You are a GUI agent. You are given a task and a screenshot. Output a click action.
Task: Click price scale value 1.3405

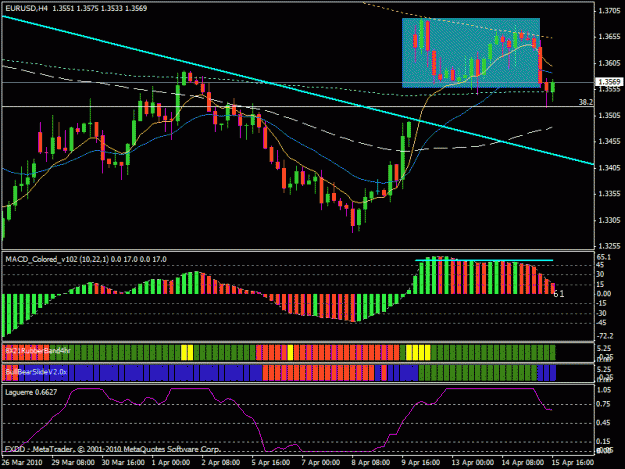click(x=609, y=168)
